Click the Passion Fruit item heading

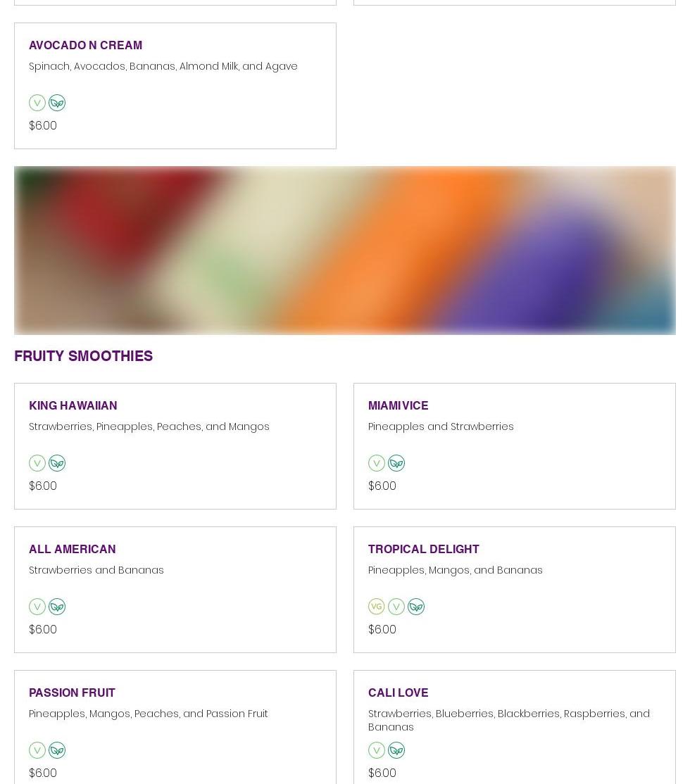click(72, 693)
